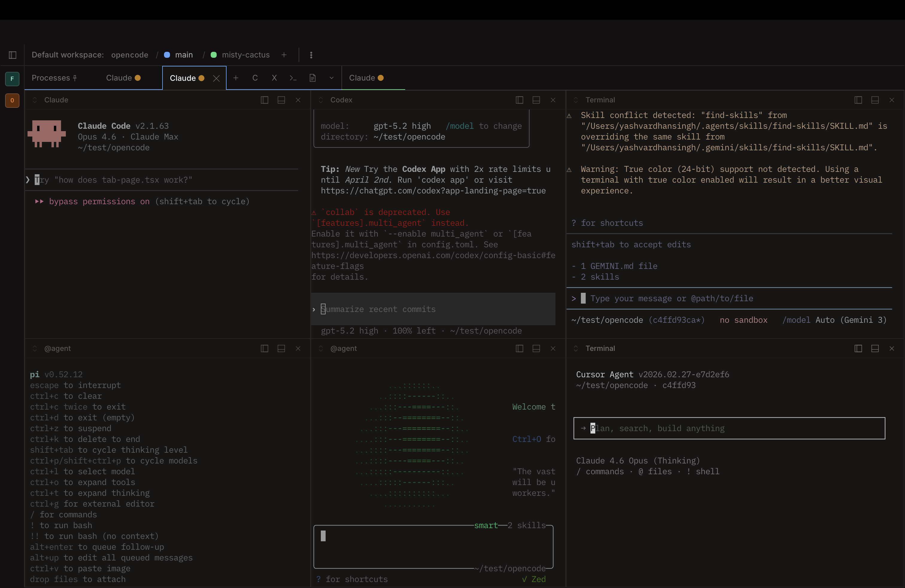Open a new terminal with the >_ icon
905x588 pixels.
[x=293, y=78]
